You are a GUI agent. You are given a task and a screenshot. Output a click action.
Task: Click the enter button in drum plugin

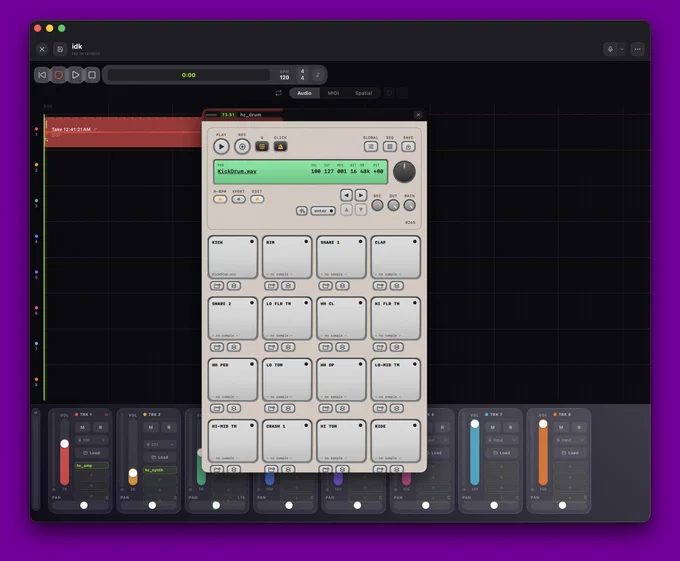(323, 211)
